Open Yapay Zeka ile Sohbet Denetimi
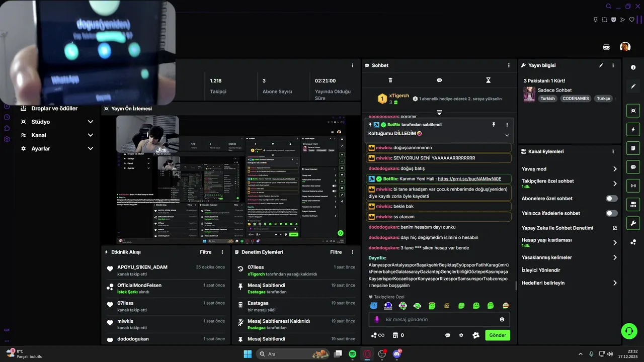 pos(569,228)
